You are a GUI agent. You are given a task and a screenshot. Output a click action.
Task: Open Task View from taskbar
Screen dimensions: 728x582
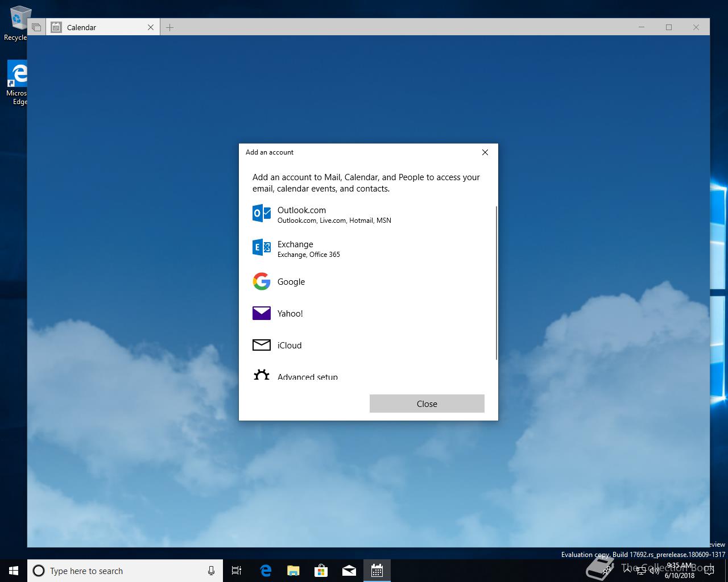pos(237,571)
